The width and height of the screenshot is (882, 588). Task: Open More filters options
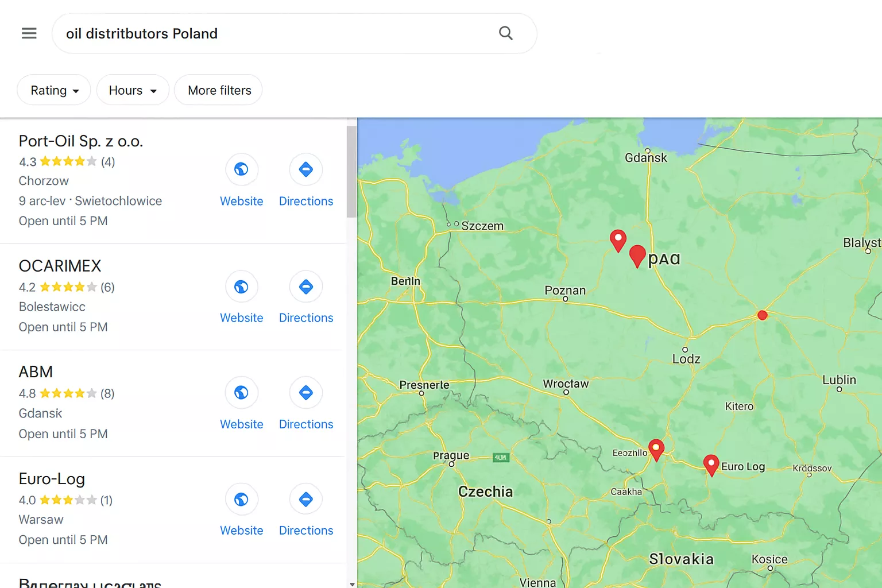click(x=218, y=90)
